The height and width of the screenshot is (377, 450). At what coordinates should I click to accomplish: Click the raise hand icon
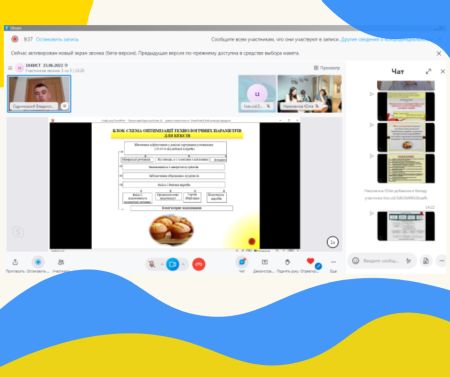[x=287, y=262]
